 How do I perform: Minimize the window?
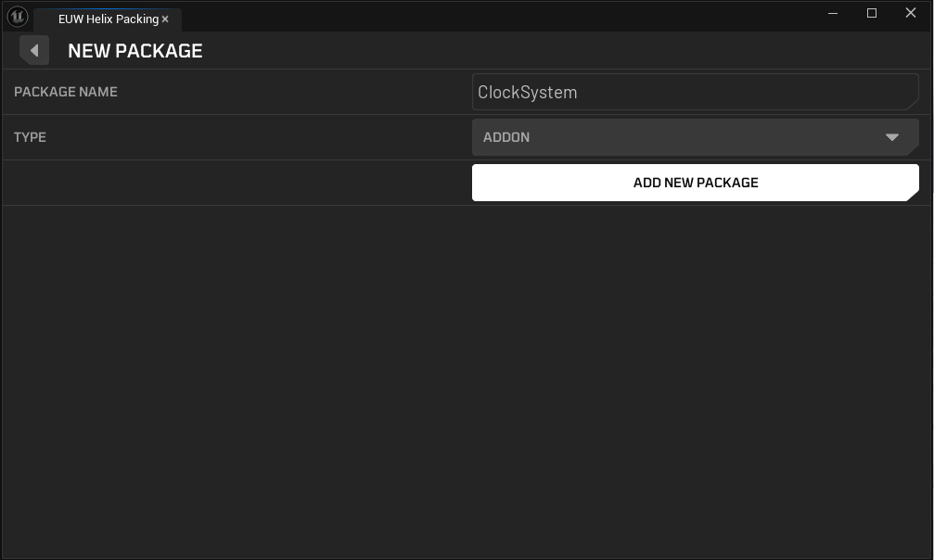(833, 13)
